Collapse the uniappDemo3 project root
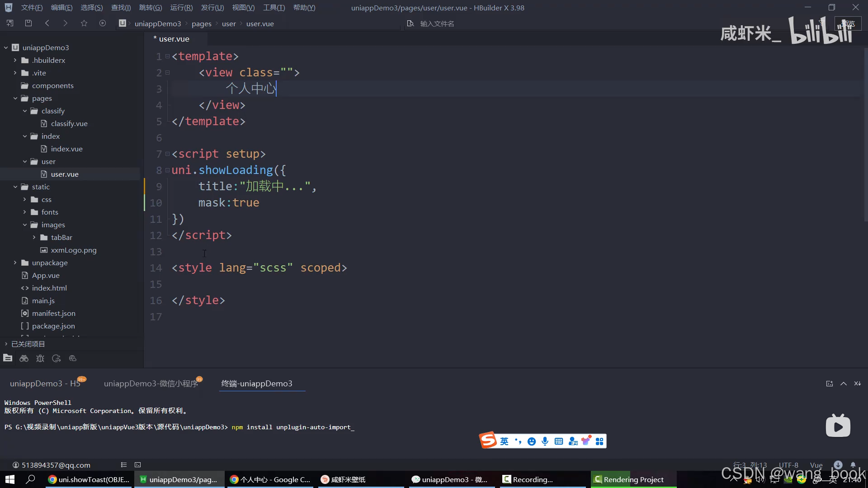 pos(6,47)
